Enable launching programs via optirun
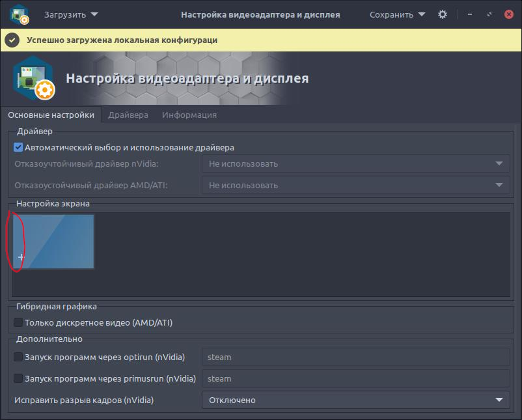522x420 pixels. pyautogui.click(x=18, y=357)
